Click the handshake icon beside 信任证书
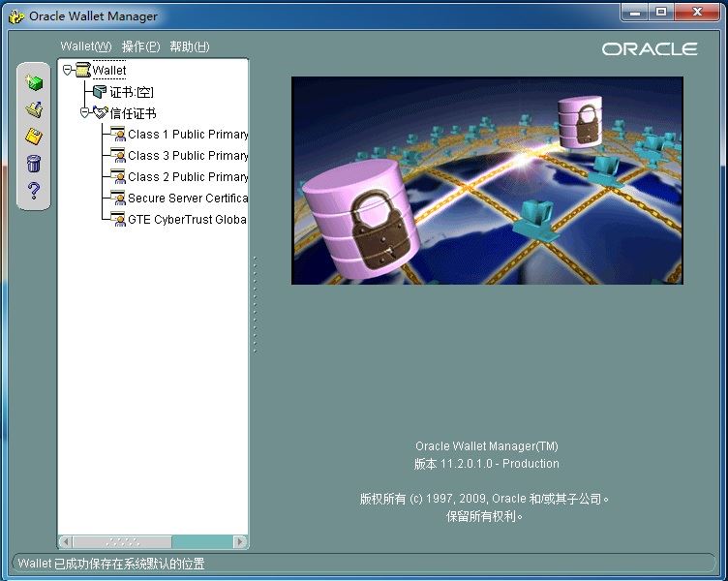Viewport: 728px width, 581px height. click(x=101, y=112)
